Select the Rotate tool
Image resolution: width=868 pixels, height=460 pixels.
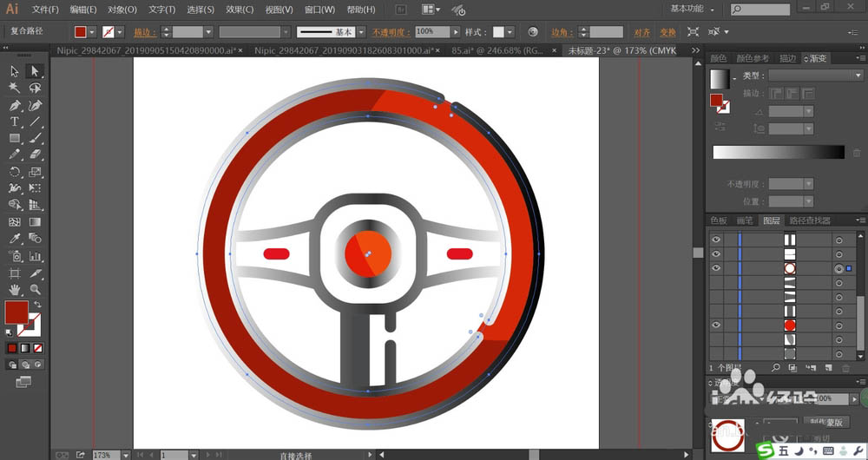tap(15, 172)
